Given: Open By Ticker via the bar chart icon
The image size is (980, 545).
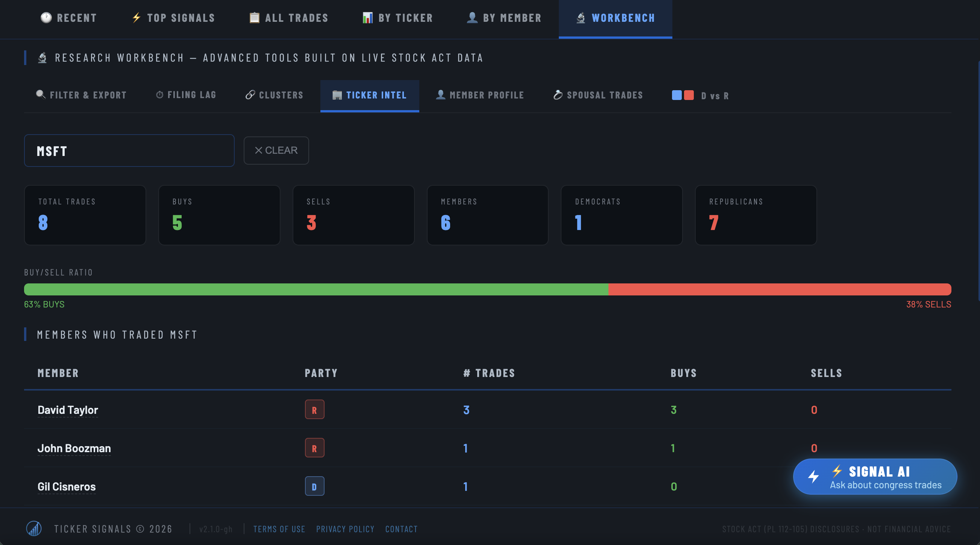Looking at the screenshot, I should [367, 18].
